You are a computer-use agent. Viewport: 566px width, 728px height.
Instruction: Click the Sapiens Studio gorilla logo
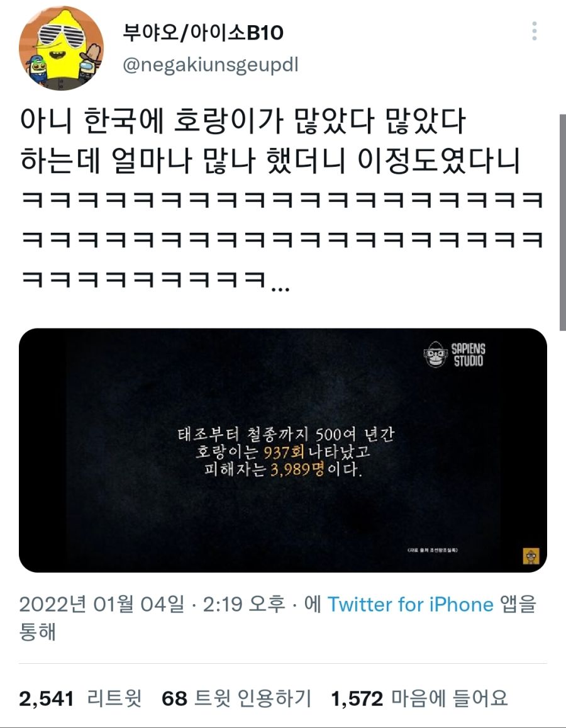pyautogui.click(x=436, y=354)
